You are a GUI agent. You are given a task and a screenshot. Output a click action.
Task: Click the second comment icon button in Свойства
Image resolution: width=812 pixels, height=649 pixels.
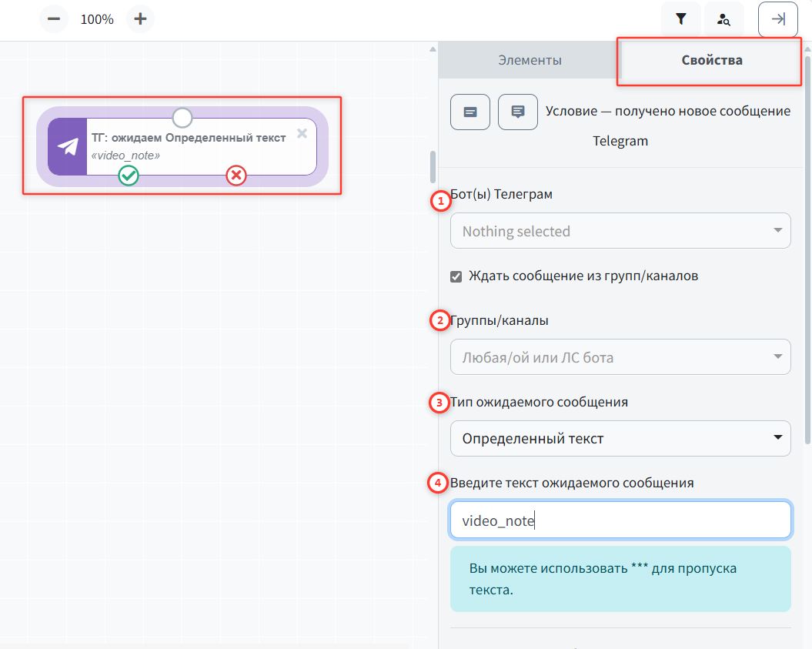(518, 112)
